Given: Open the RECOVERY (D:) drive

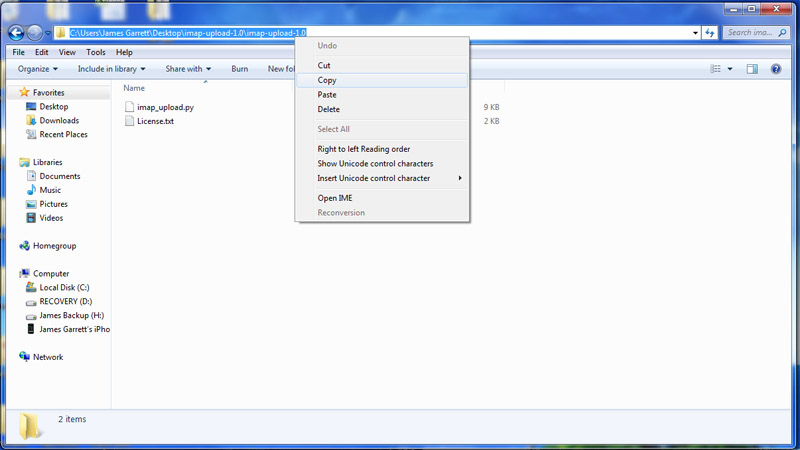Looking at the screenshot, I should (66, 301).
